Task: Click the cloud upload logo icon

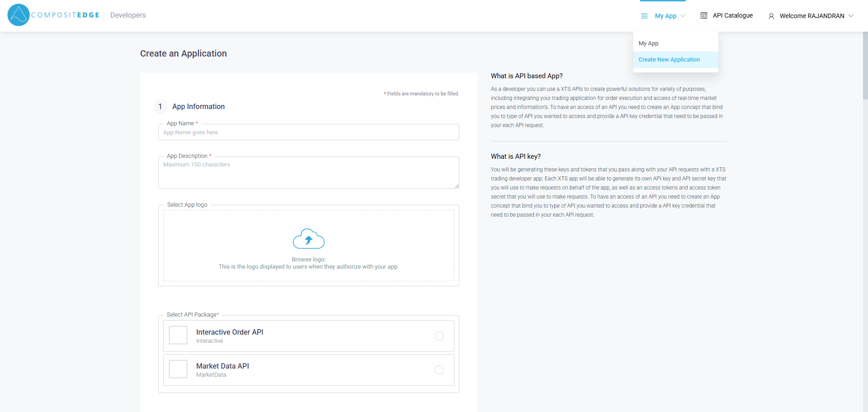Action: click(308, 239)
